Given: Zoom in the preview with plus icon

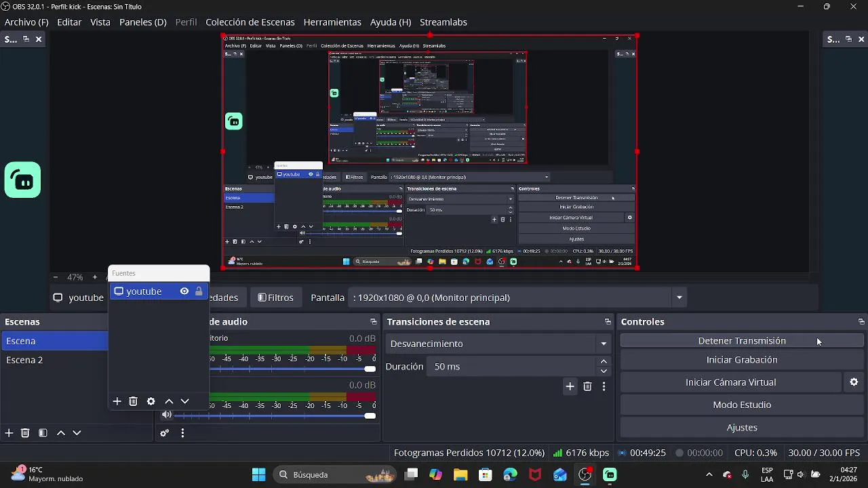Looking at the screenshot, I should pos(95,277).
